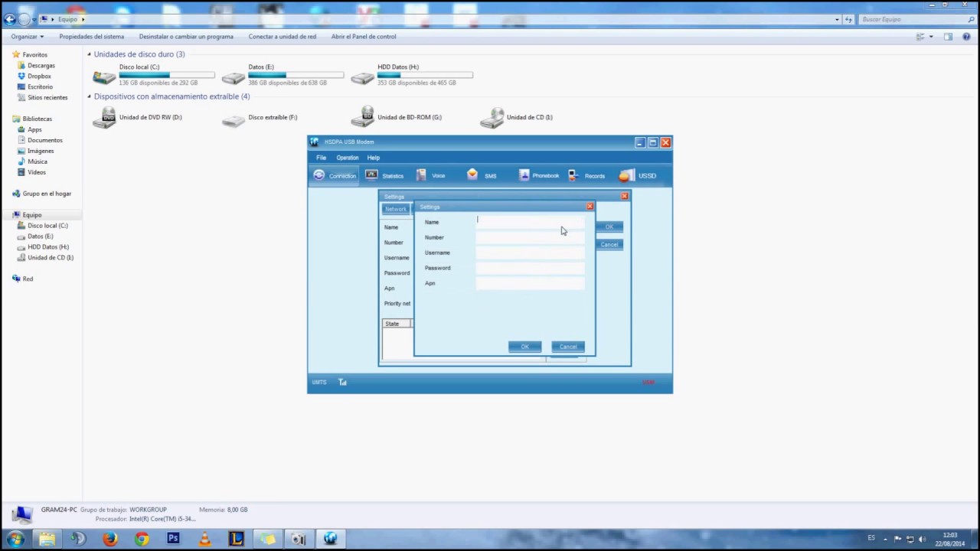Image resolution: width=980 pixels, height=551 pixels.
Task: Open the File menu in HSDPA USB Modem
Action: coord(321,158)
